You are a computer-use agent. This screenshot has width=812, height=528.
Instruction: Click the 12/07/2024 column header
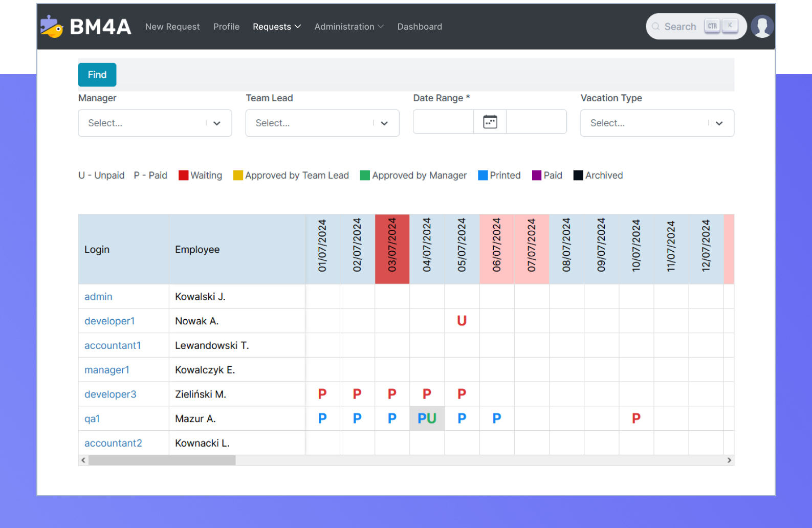tap(706, 249)
